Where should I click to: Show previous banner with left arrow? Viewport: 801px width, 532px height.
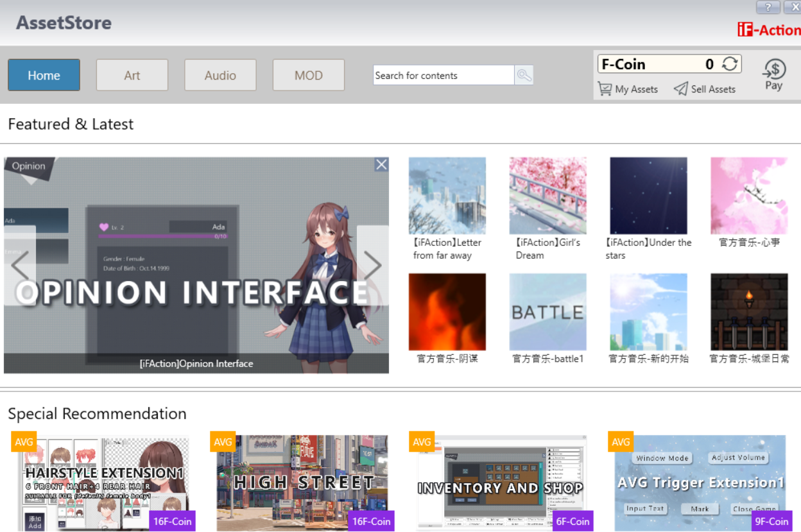point(20,265)
